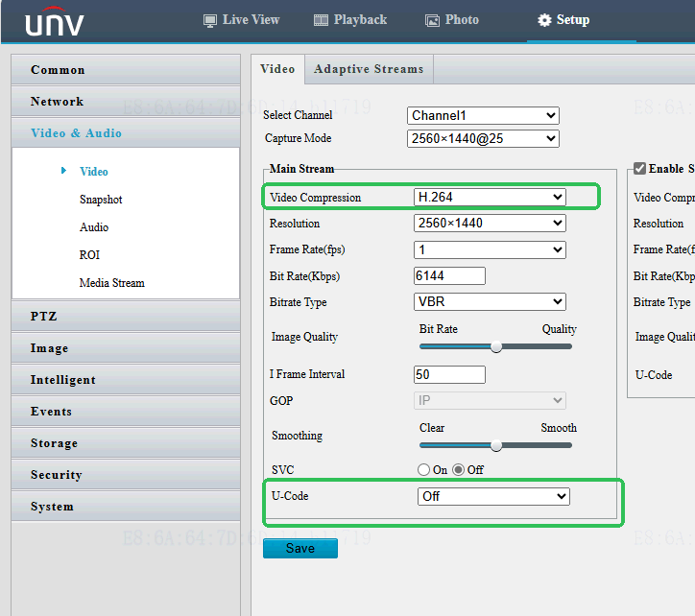Screen dimensions: 695x616
Task: Open the Photo page
Action: 452,20
